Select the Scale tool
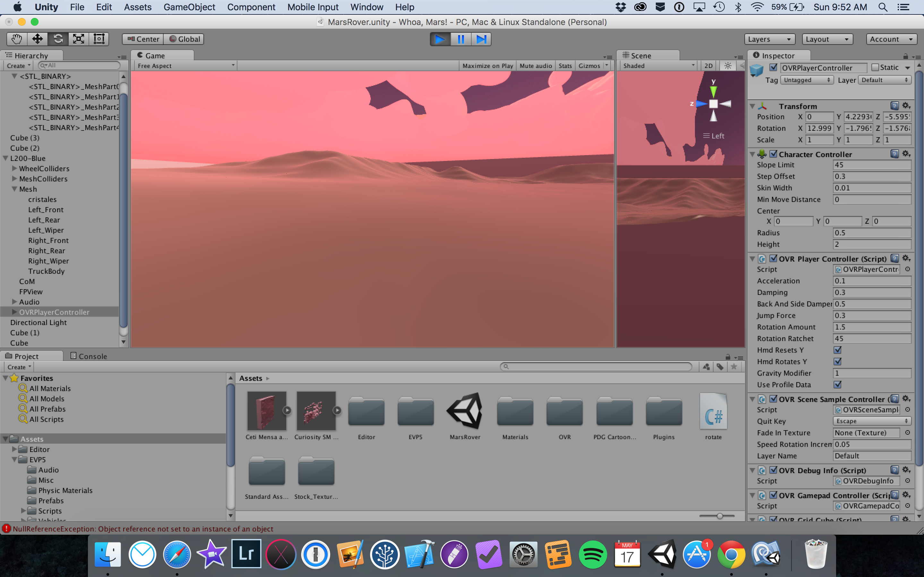Screen dimensions: 924x577 tap(78, 39)
